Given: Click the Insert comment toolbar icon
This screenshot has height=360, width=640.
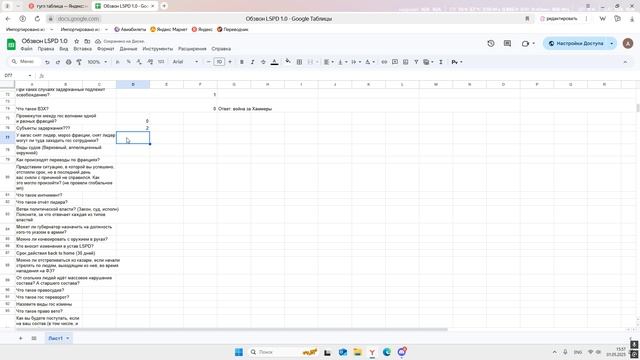Looking at the screenshot, I should [x=395, y=62].
